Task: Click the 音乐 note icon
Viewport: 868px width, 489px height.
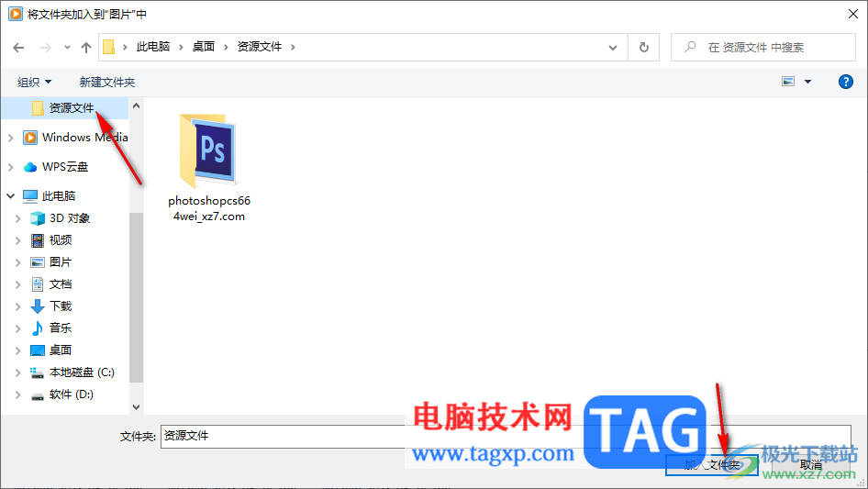Action: (37, 328)
